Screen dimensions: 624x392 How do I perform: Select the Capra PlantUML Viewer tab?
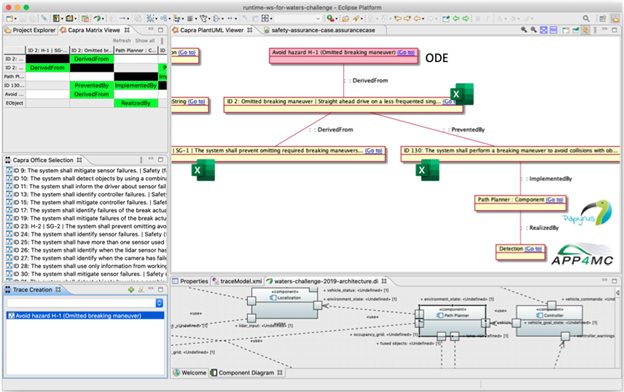click(212, 30)
